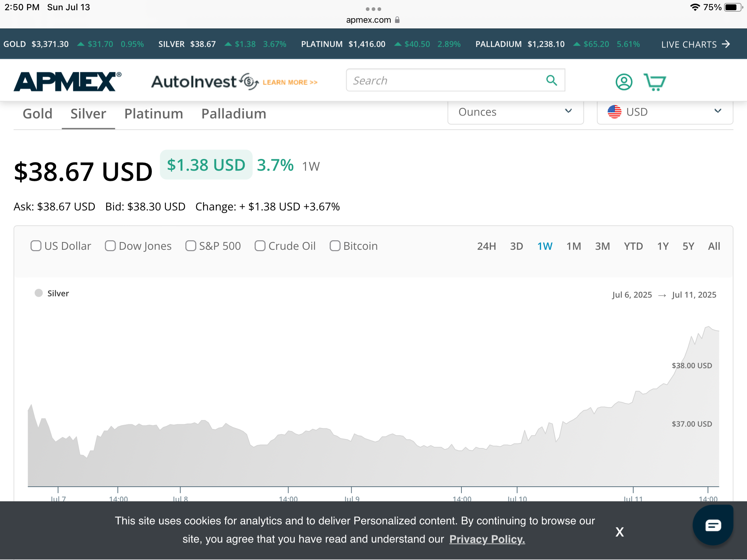747x560 pixels.
Task: Click the PLATINUM $1,416.00 ticker price
Action: [367, 44]
